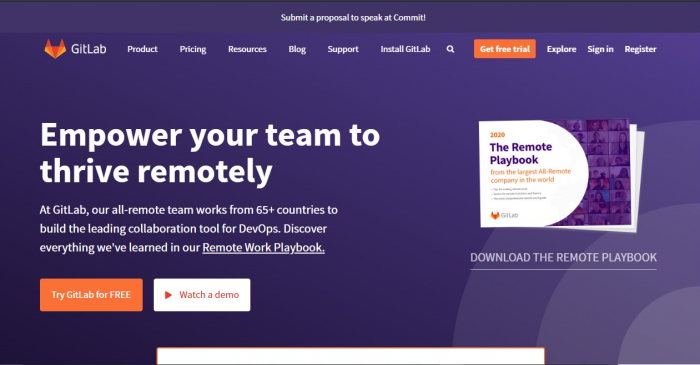This screenshot has height=365, width=700.
Task: Open the Commit speaker proposal banner
Action: [x=353, y=17]
